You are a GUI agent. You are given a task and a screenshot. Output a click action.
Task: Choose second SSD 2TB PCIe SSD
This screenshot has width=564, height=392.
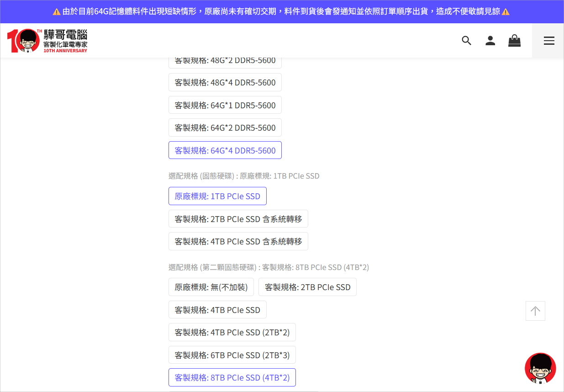pyautogui.click(x=307, y=287)
